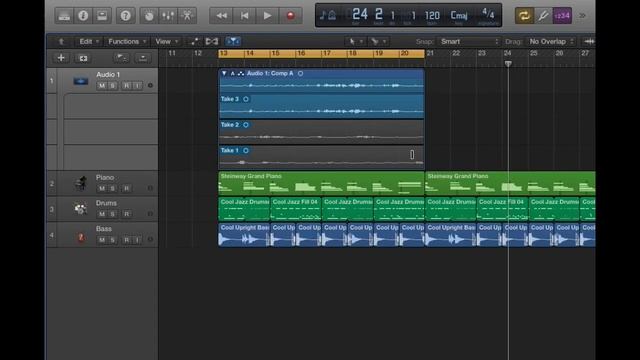Viewport: 640px width, 360px height.
Task: Toggle Show Flex icon
Action: (x=212, y=41)
